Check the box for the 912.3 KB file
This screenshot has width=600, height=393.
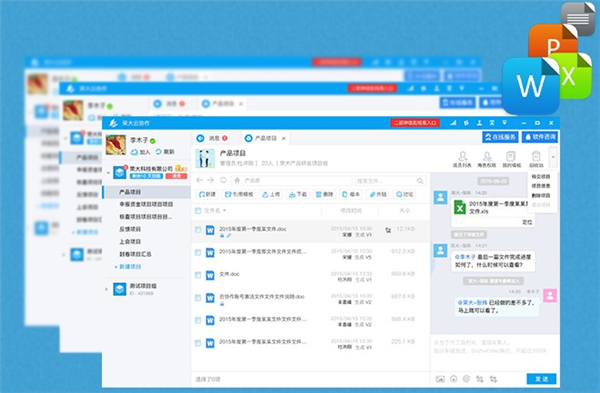(x=198, y=253)
